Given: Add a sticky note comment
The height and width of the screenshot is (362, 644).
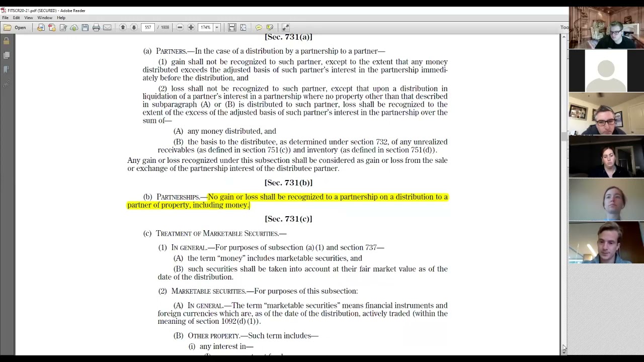Looking at the screenshot, I should click(x=259, y=27).
